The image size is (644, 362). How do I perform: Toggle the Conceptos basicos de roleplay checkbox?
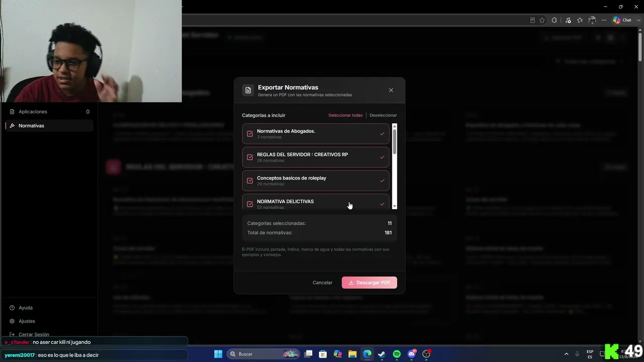[x=250, y=180]
